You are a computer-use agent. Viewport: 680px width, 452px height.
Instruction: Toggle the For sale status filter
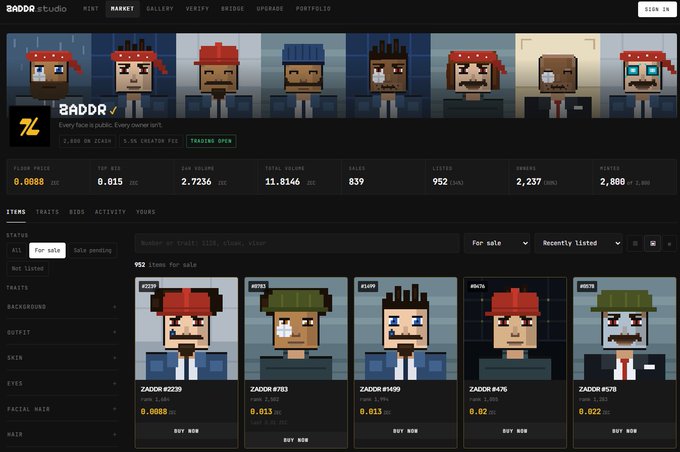[x=47, y=250]
